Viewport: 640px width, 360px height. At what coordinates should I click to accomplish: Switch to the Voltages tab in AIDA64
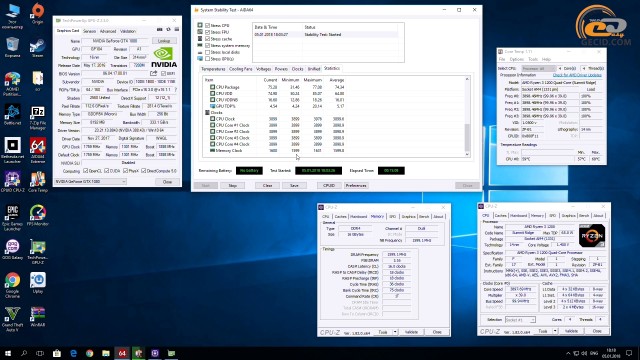(263, 69)
